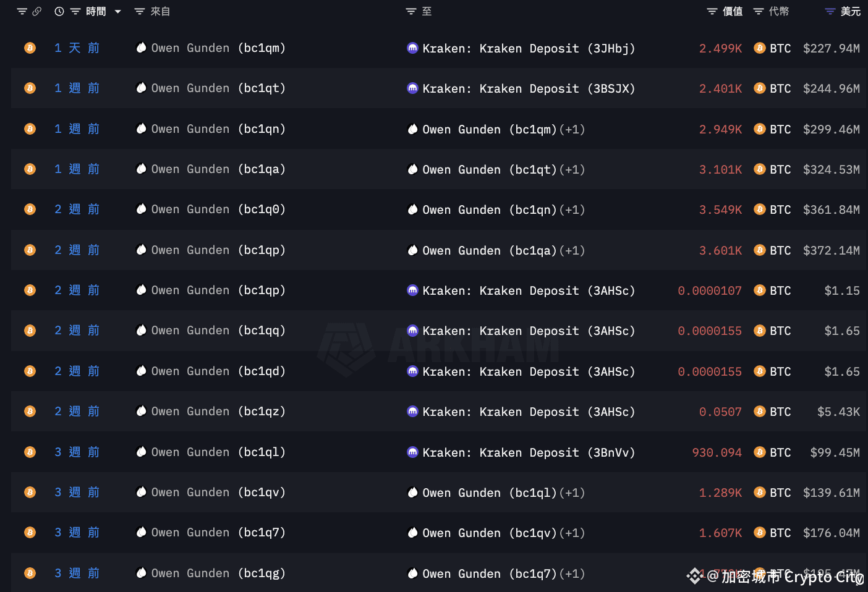Sort by the 時間 column header

coord(96,12)
